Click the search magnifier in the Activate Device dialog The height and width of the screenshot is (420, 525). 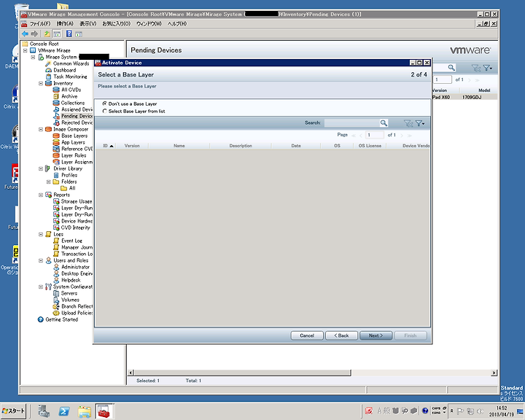384,123
